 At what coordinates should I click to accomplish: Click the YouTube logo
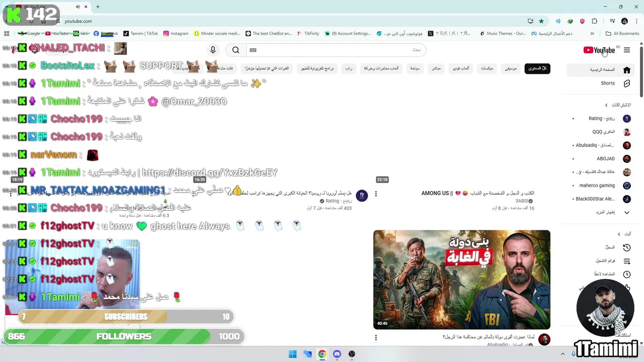pos(599,50)
